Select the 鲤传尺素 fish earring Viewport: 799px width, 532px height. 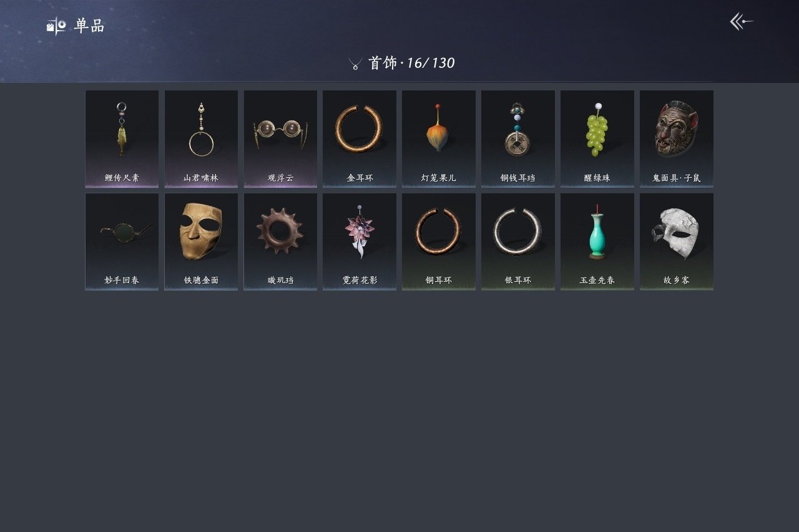[122, 139]
